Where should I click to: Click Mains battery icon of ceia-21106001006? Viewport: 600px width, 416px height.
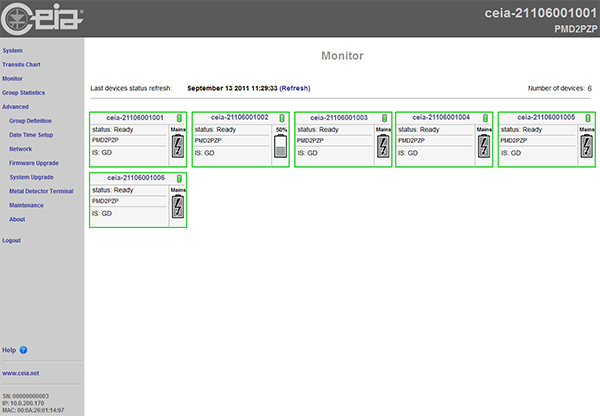coord(178,207)
